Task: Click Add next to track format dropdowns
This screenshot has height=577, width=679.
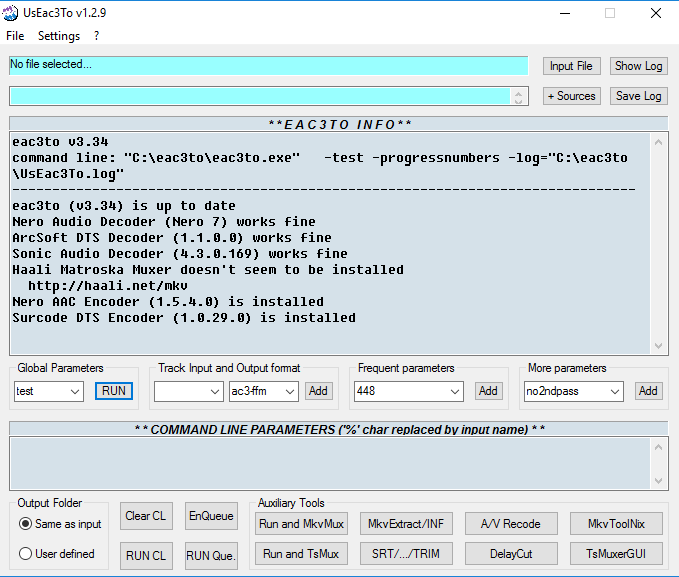Action: [x=318, y=391]
